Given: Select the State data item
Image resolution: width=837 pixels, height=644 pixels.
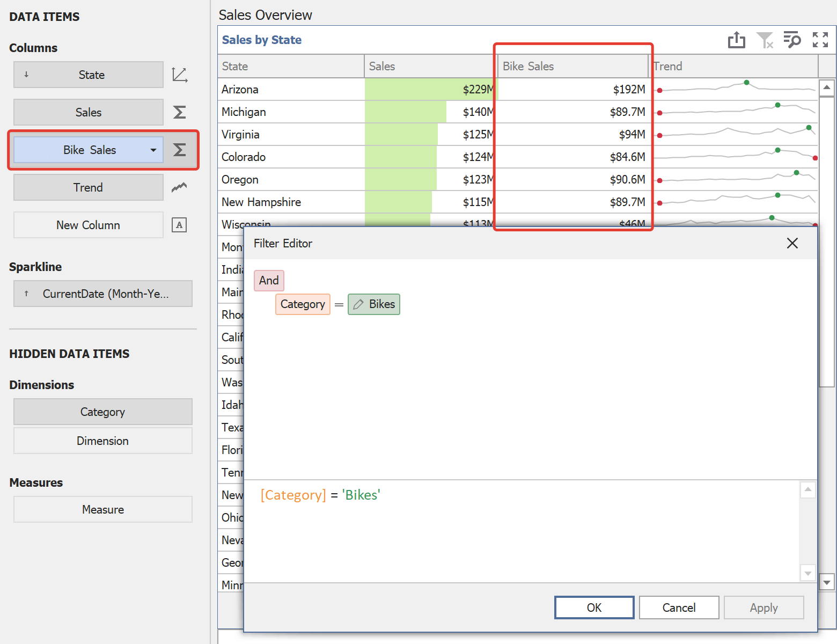Looking at the screenshot, I should [89, 75].
